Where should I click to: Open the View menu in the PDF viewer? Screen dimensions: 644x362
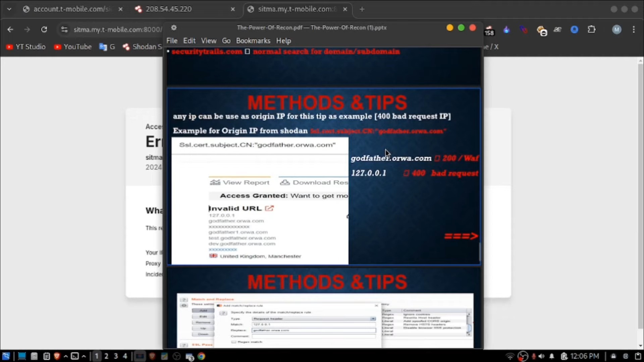tap(209, 41)
